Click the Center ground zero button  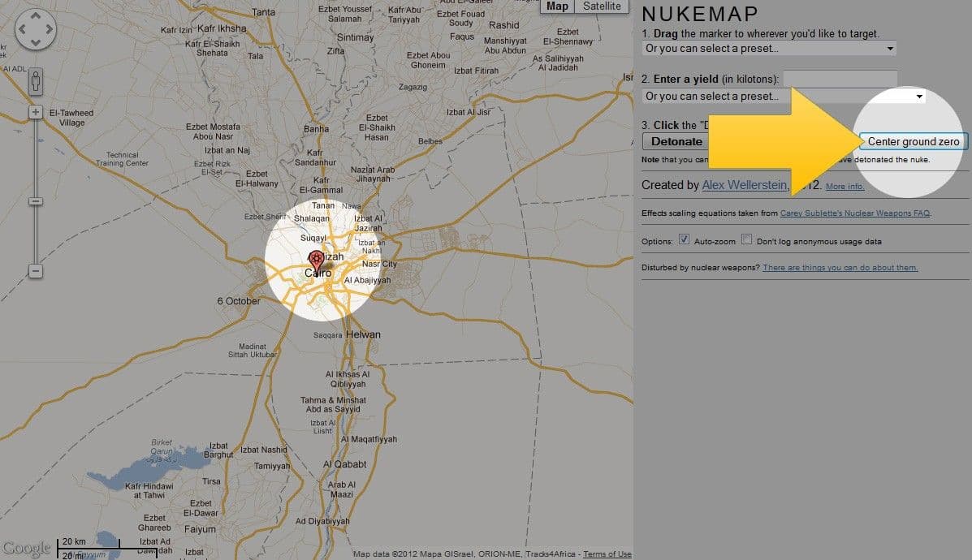click(x=913, y=141)
